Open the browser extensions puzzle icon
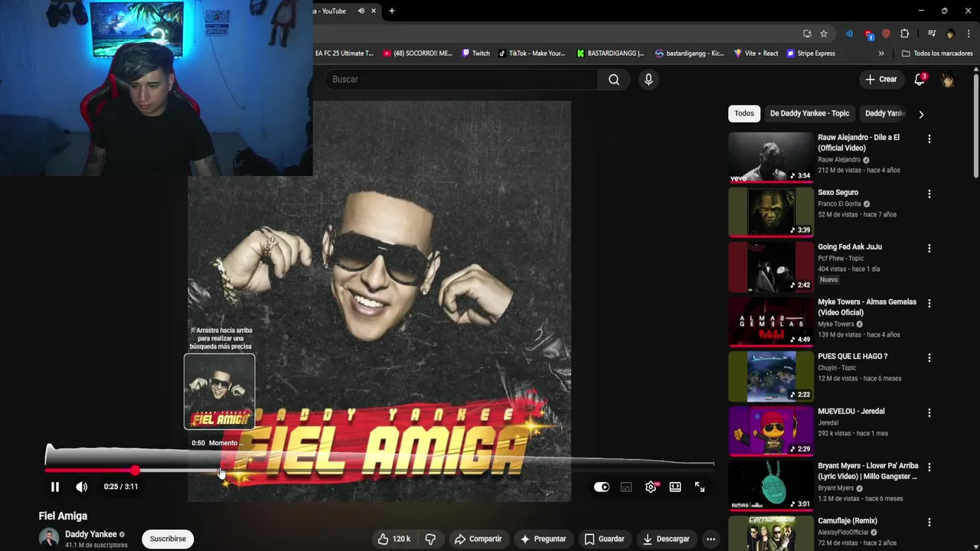The width and height of the screenshot is (980, 551). 905,34
